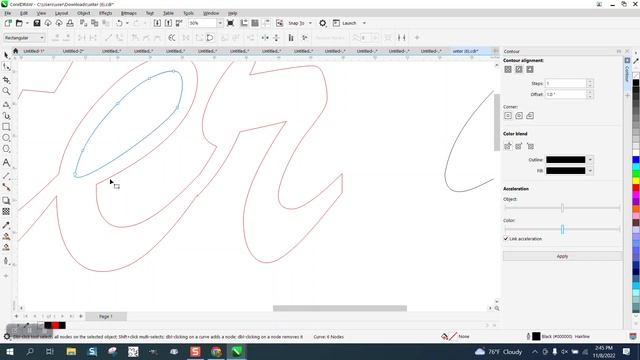Open the Fill color dropdown arrow
Screen dimensions: 640x360
[590, 171]
